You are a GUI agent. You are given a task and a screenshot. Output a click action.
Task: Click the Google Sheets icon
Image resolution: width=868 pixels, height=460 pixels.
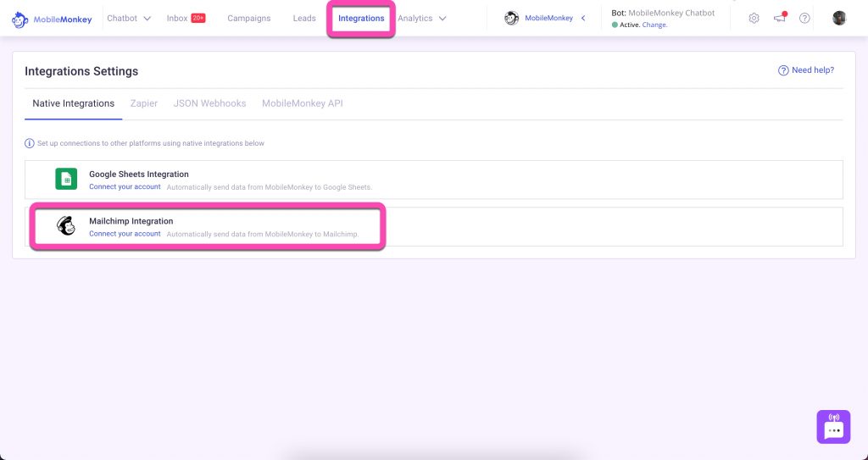[66, 180]
